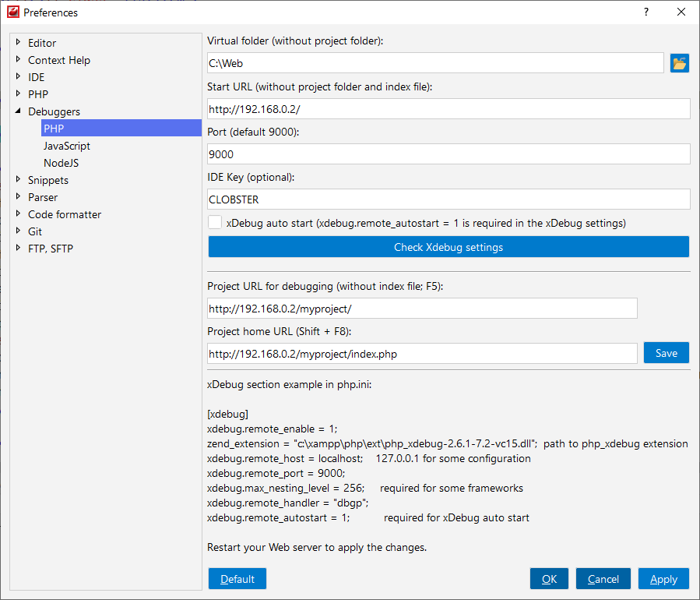This screenshot has width=700, height=600.
Task: Expand the Parser tree node arrow
Action: [18, 196]
